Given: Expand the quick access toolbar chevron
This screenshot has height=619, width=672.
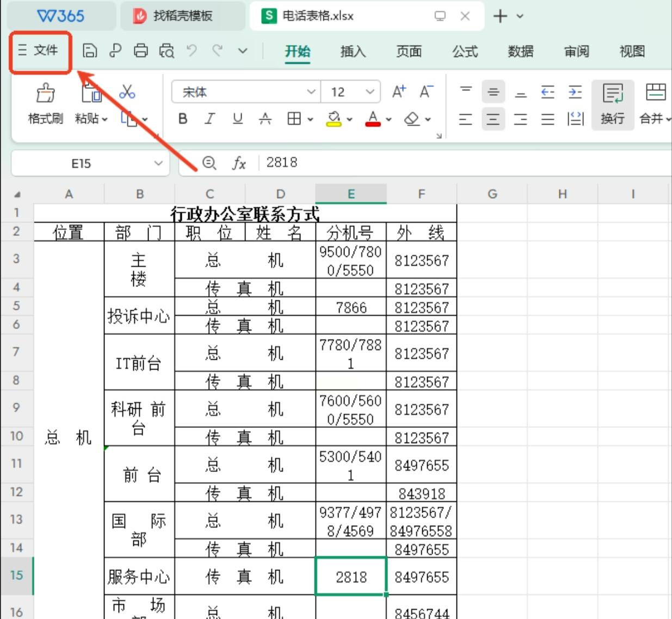Looking at the screenshot, I should coord(243,51).
